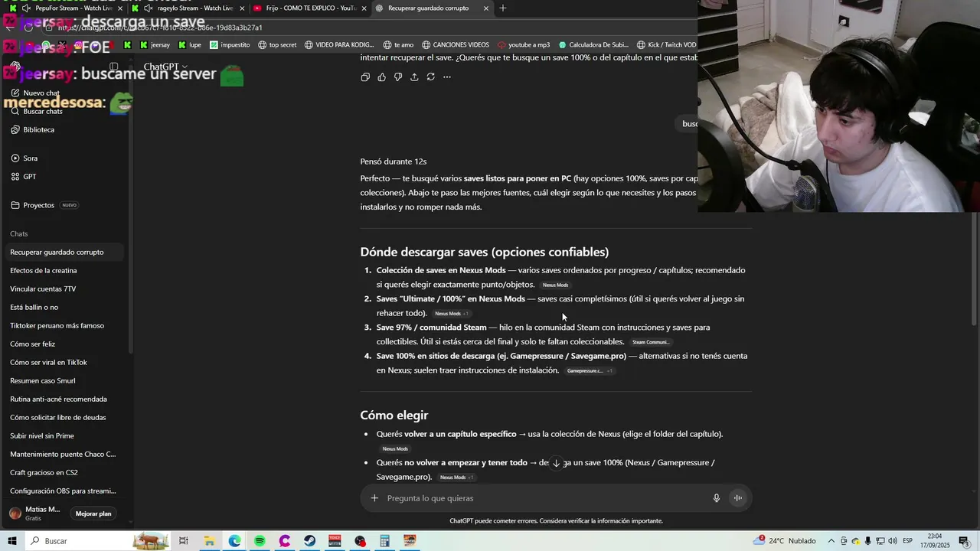
Task: Open Sora from the sidebar
Action: (30, 158)
